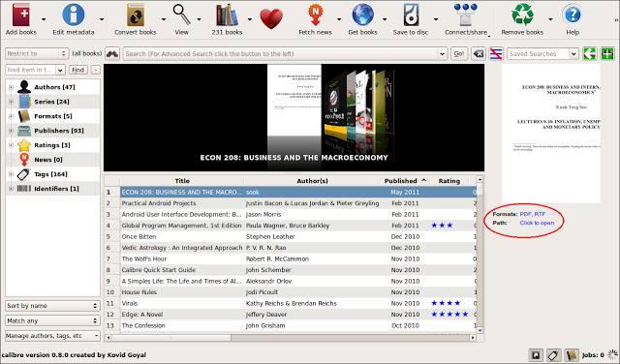Open Sort by name dropdown
620x364 pixels.
[x=52, y=306]
